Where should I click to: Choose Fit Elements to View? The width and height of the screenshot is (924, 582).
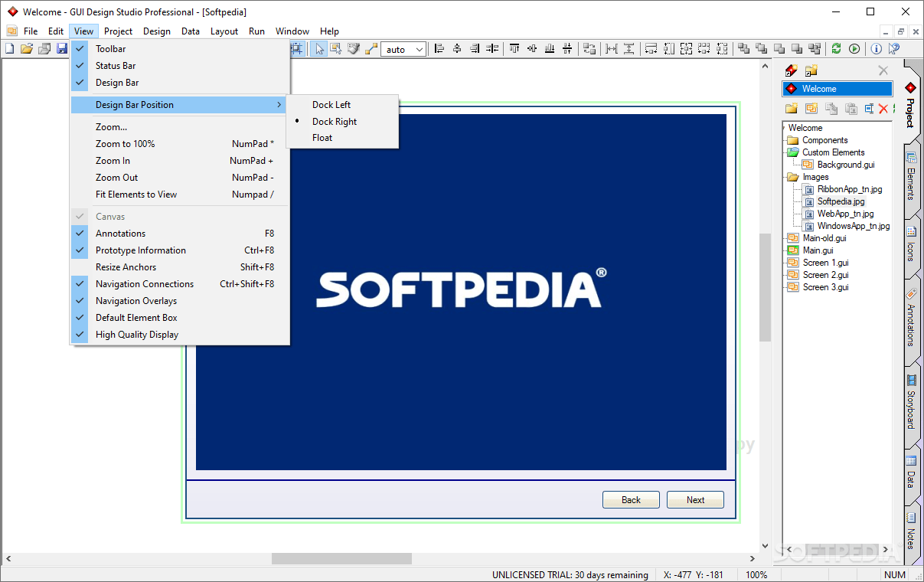pyautogui.click(x=180, y=195)
